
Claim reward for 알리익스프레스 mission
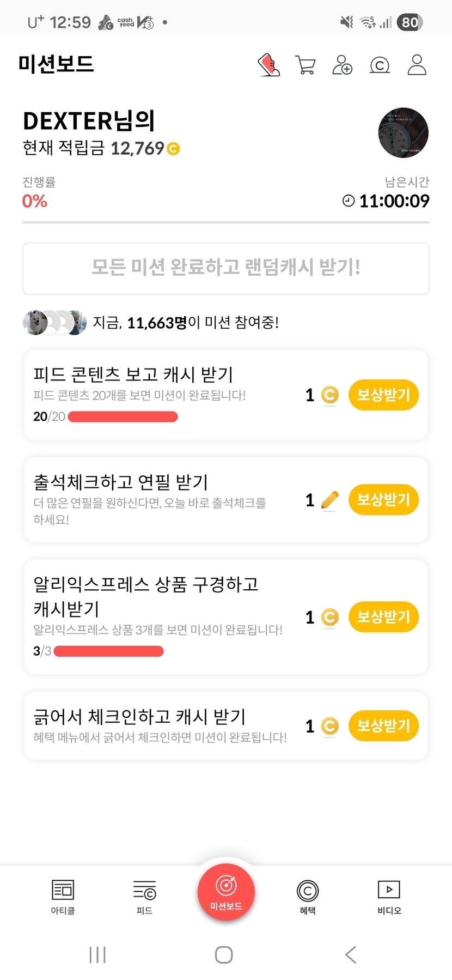[x=383, y=616]
